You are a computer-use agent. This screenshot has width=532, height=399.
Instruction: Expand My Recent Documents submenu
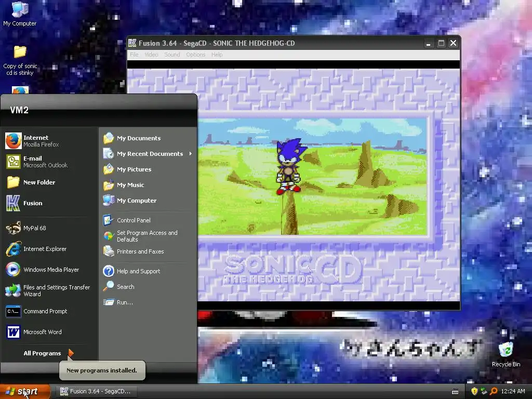(148, 154)
